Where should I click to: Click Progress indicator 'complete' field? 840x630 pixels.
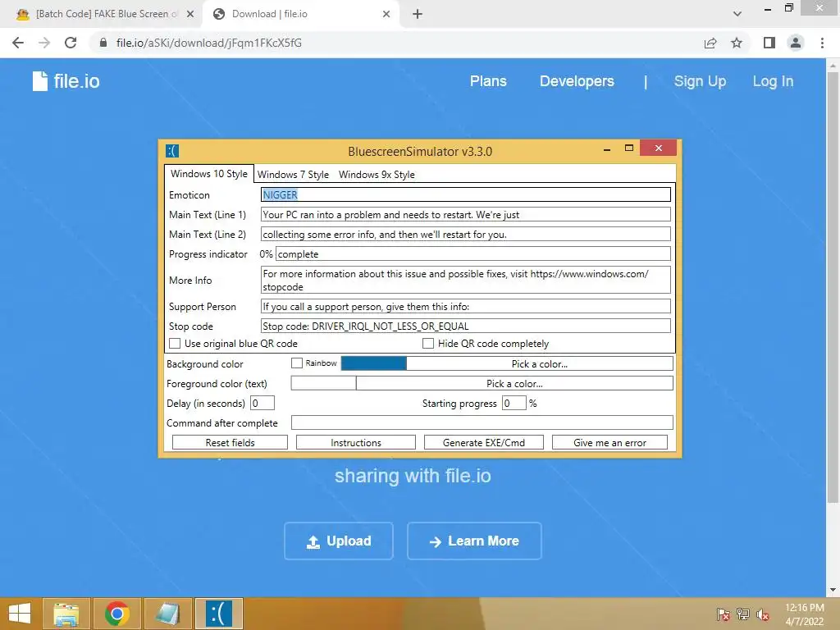[473, 254]
